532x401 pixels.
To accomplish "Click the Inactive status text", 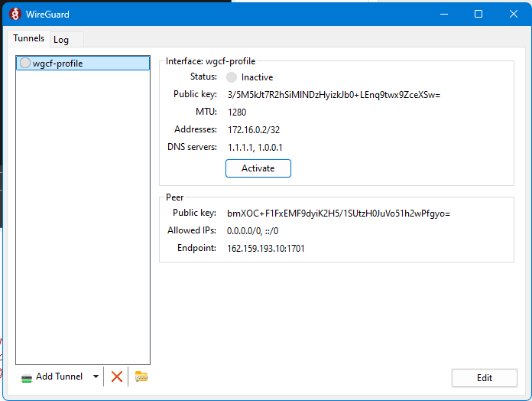I will pyautogui.click(x=257, y=77).
